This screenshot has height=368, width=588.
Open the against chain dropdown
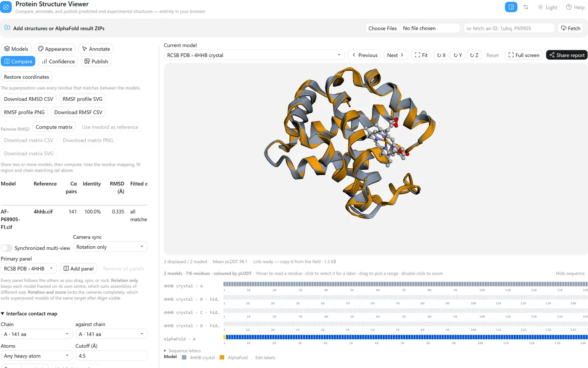click(x=111, y=334)
